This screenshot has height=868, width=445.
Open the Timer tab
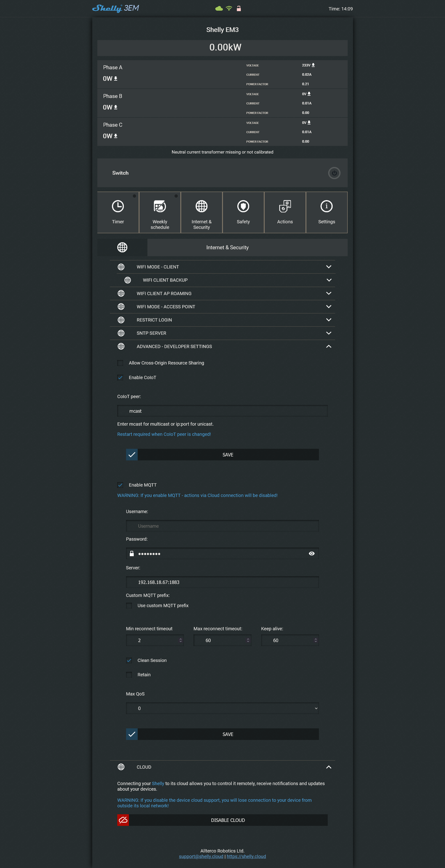[x=118, y=212]
